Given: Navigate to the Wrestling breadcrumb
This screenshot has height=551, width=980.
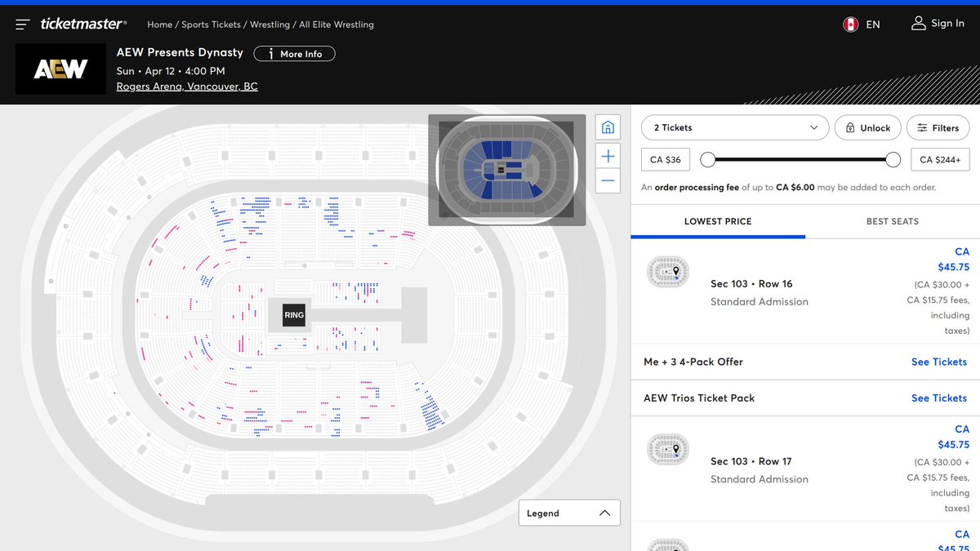Looking at the screenshot, I should coord(269,24).
